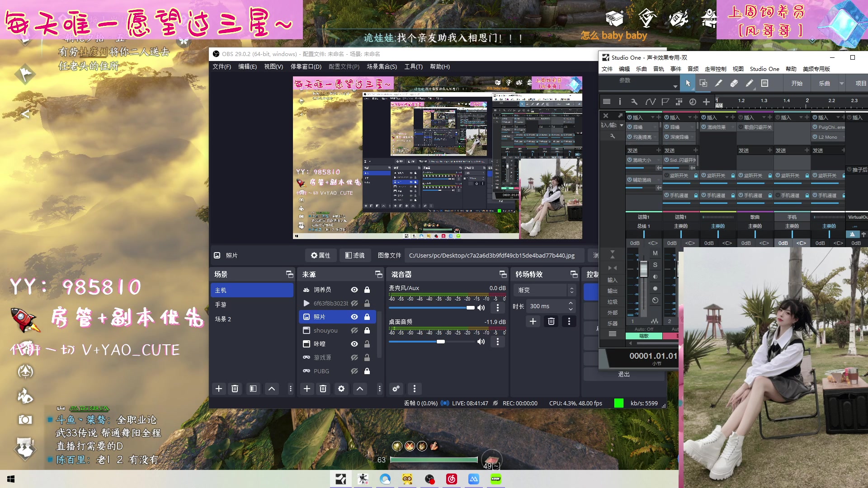868x488 pixels.
Task: Remove the selected scene with trash icon
Action: click(x=235, y=389)
